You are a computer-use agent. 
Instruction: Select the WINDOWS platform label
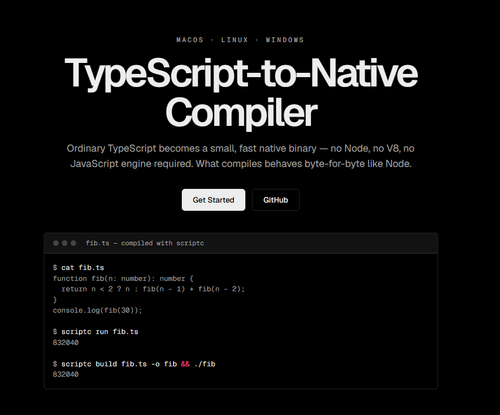[x=285, y=40]
